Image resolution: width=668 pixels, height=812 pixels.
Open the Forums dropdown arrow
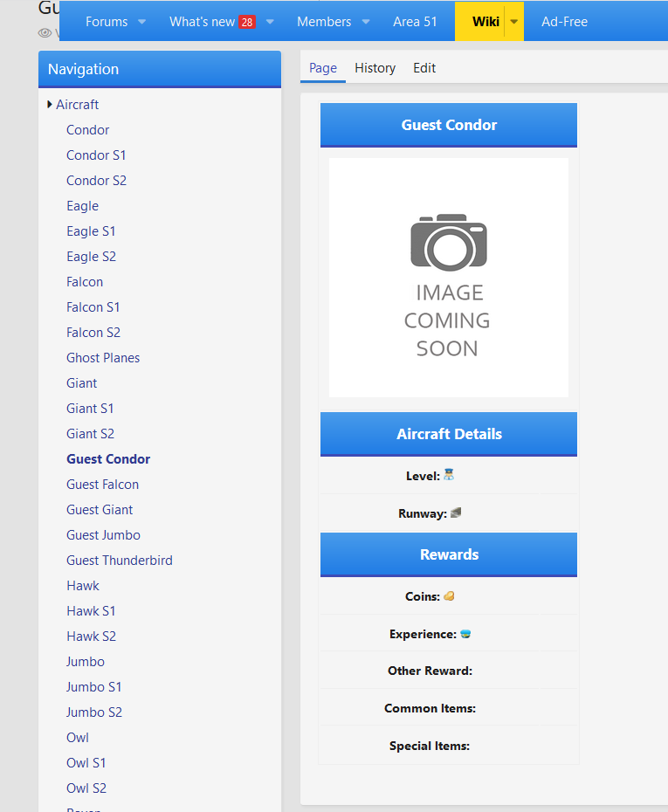pos(141,22)
